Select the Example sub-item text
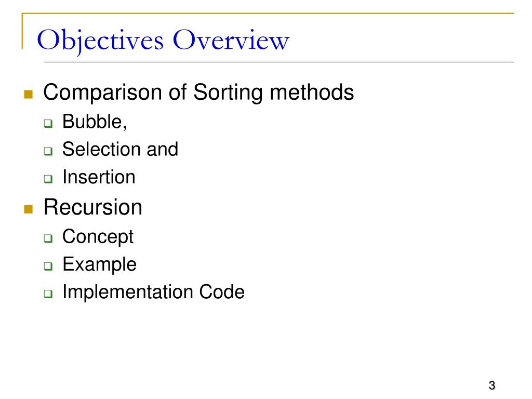The width and height of the screenshot is (532, 399). (99, 264)
